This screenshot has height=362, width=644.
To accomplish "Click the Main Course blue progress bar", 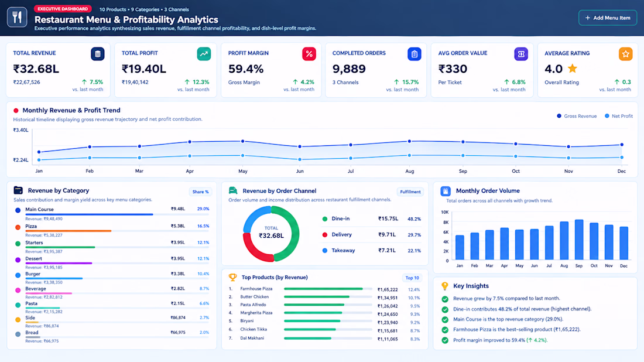I will click(x=89, y=214).
